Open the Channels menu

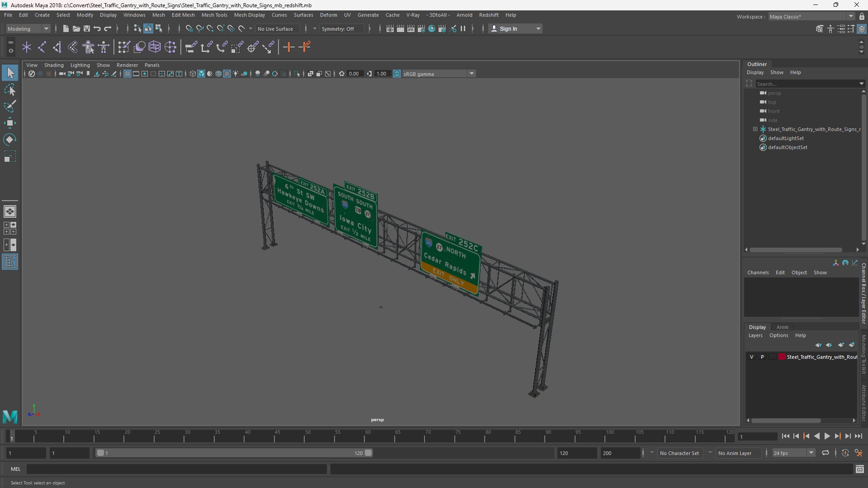[758, 272]
